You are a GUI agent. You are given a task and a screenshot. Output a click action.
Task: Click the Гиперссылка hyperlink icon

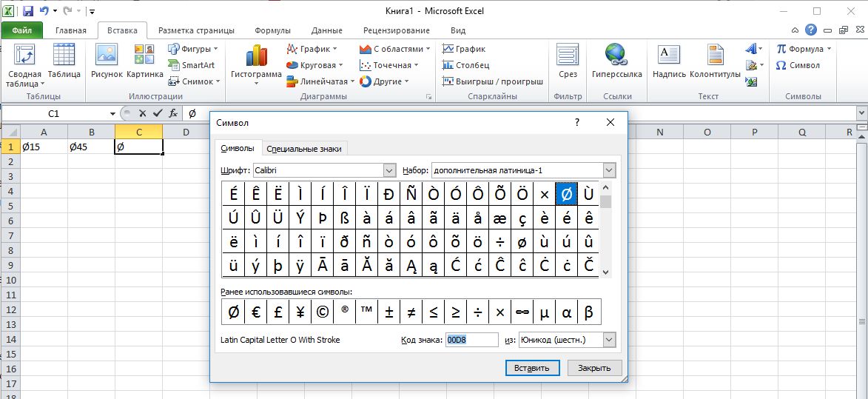[x=616, y=56]
